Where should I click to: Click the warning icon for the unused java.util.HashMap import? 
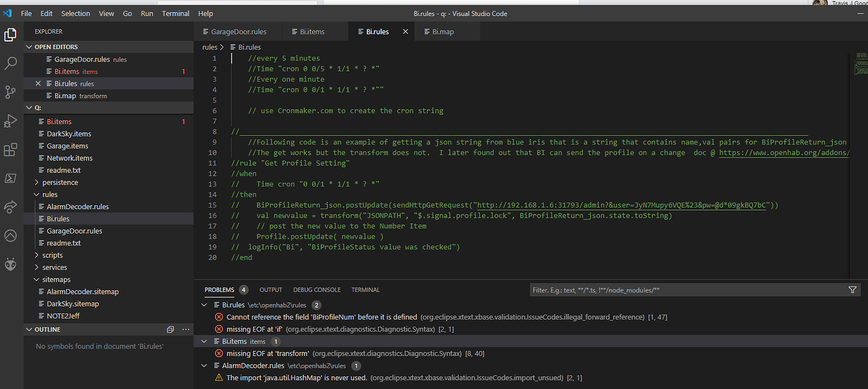(x=219, y=378)
